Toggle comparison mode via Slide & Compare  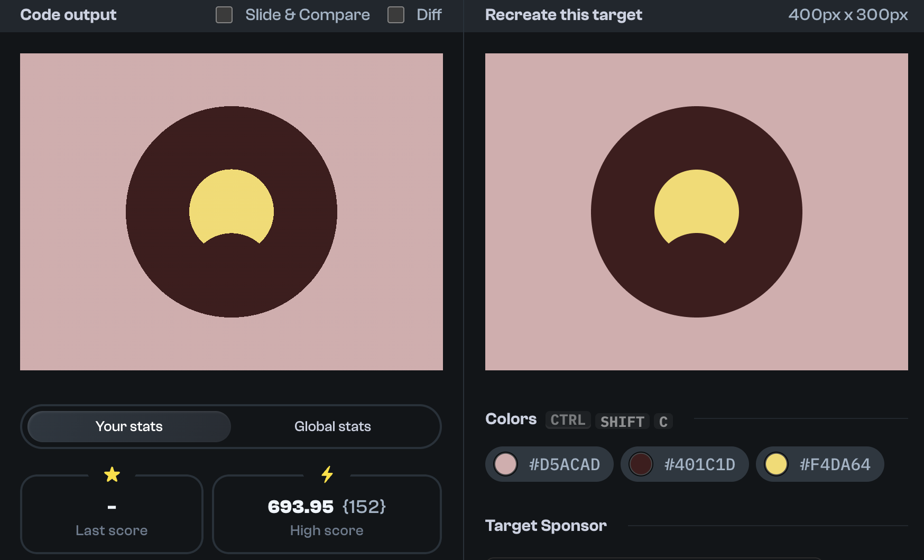(x=224, y=15)
